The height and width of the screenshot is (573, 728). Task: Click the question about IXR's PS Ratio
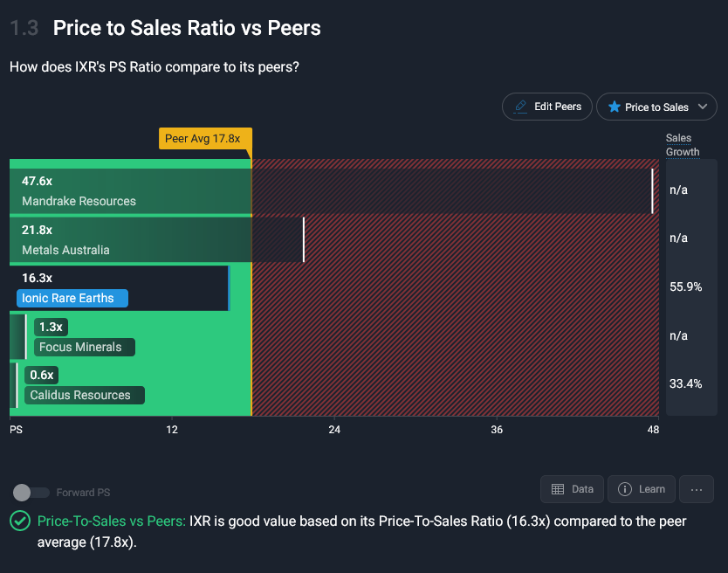coord(155,67)
